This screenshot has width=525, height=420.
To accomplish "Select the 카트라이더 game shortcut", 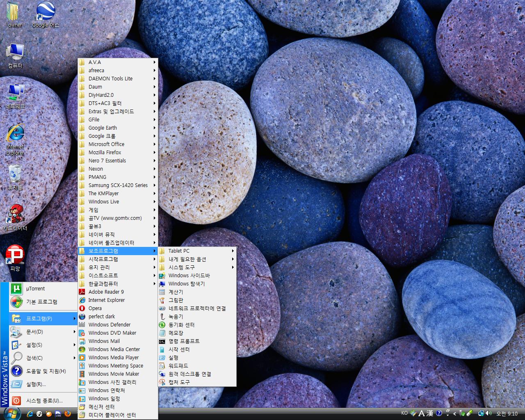I will click(x=15, y=218).
